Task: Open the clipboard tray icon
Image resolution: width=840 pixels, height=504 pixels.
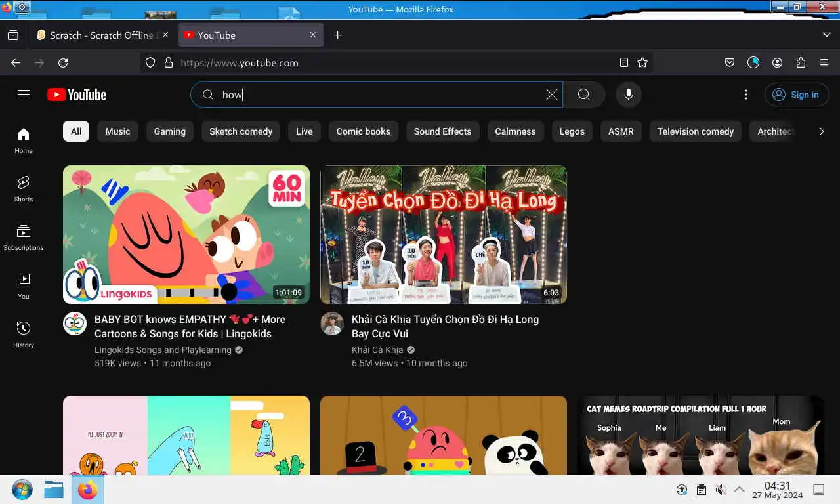Action: (702, 490)
